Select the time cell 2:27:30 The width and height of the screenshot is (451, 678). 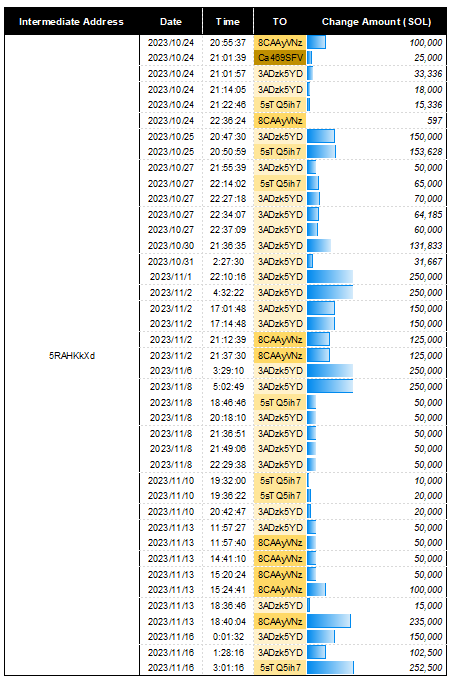tap(228, 262)
